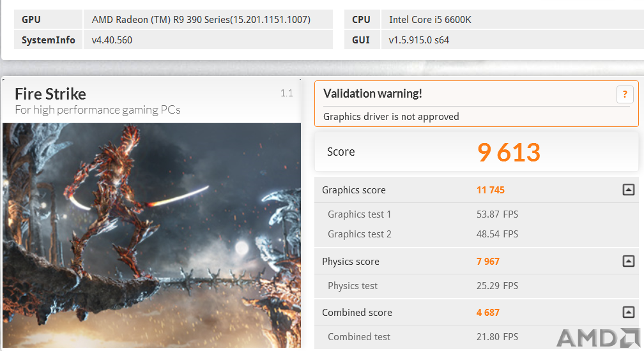Viewport: 644px width, 351px height.
Task: Select the Graphics test 2 label
Action: coord(359,234)
